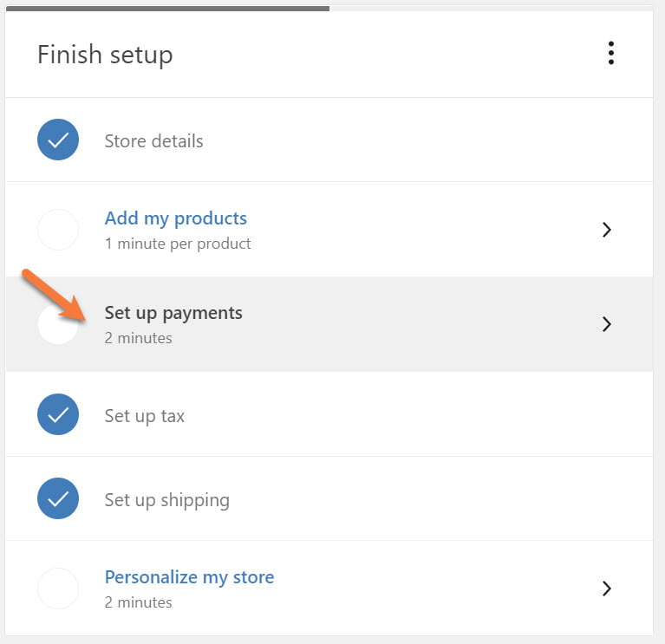Click the Set up shipping checkmark icon
The height and width of the screenshot is (644, 665).
click(x=58, y=499)
